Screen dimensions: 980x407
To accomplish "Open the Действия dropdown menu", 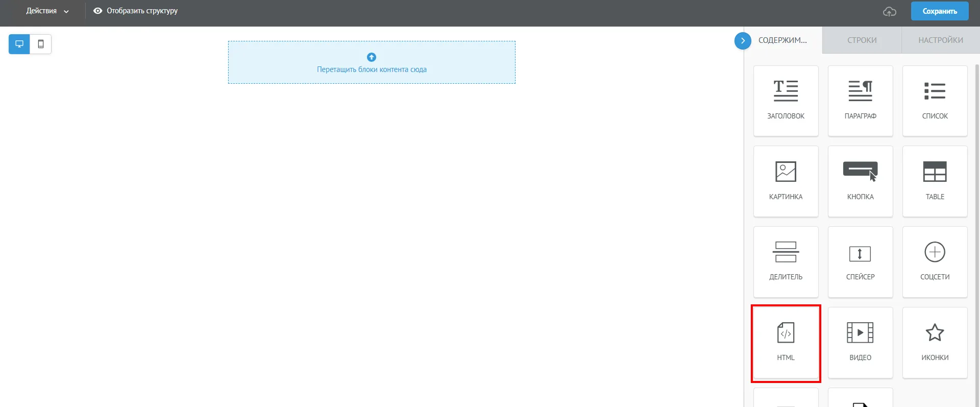I will click(47, 11).
